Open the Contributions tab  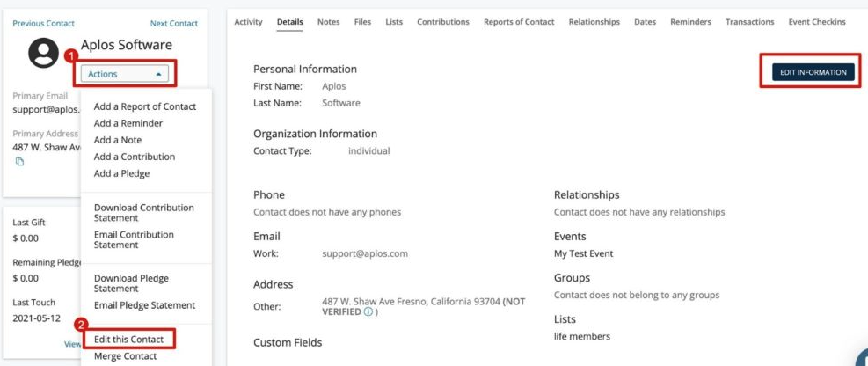[443, 22]
